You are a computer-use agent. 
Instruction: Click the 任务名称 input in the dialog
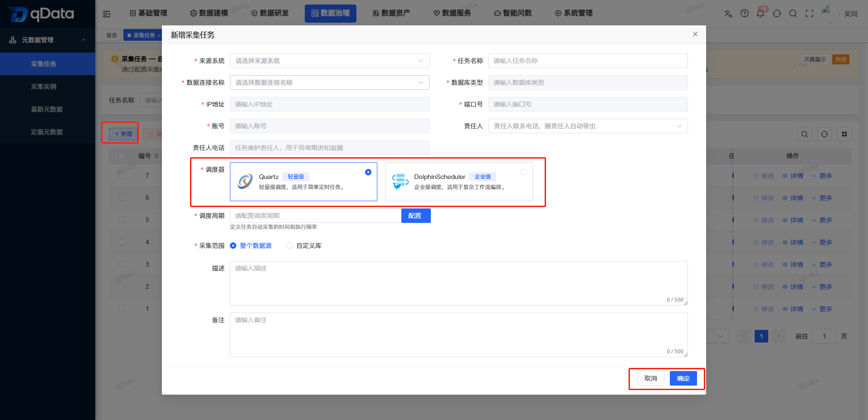click(x=588, y=61)
